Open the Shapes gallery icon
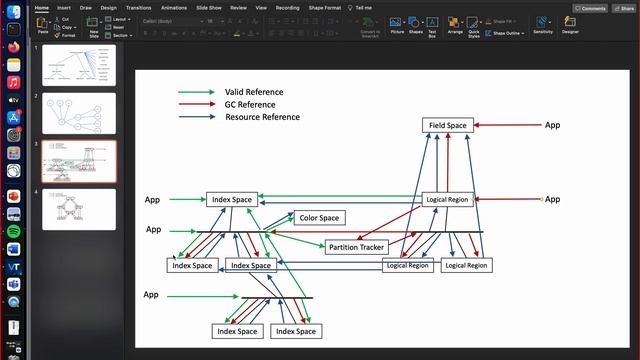This screenshot has width=640, height=360. click(414, 22)
